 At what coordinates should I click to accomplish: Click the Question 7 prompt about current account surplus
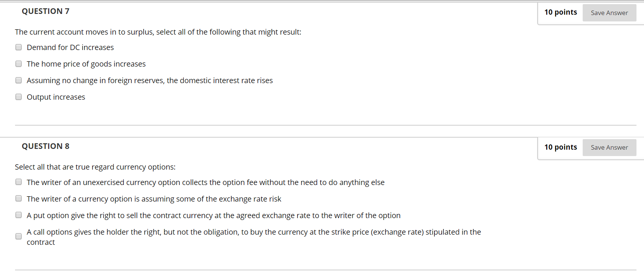click(158, 32)
